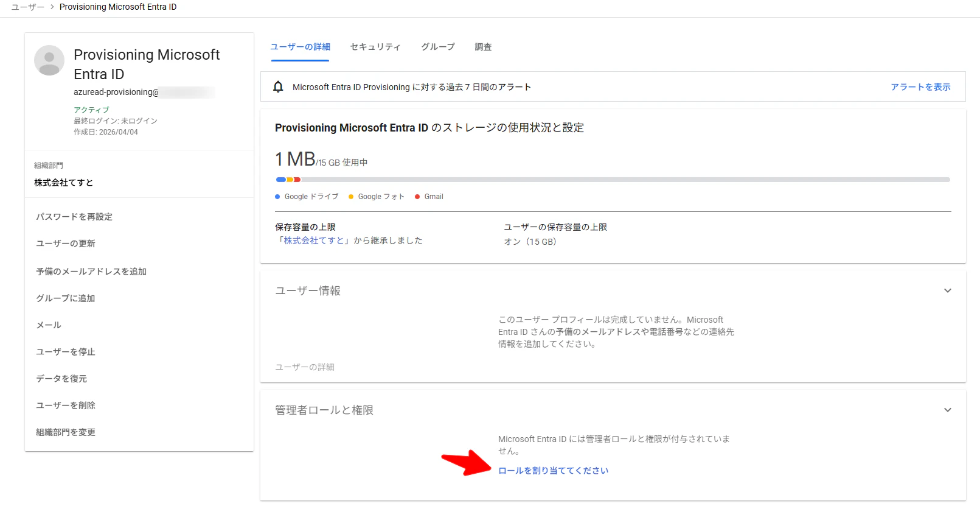Click the 1 MB usage value
980x506 pixels.
[x=295, y=159]
